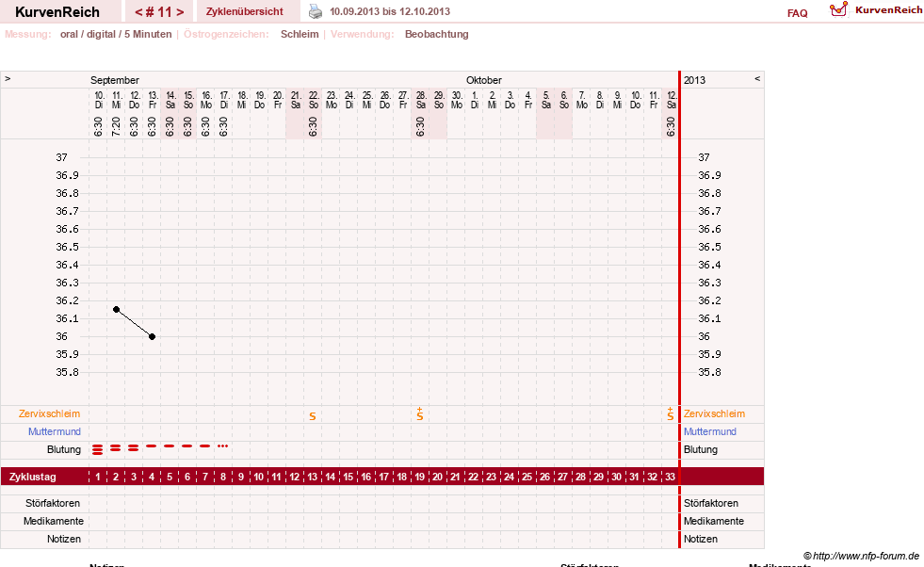Click the date header 5. Sa in October

click(546, 100)
